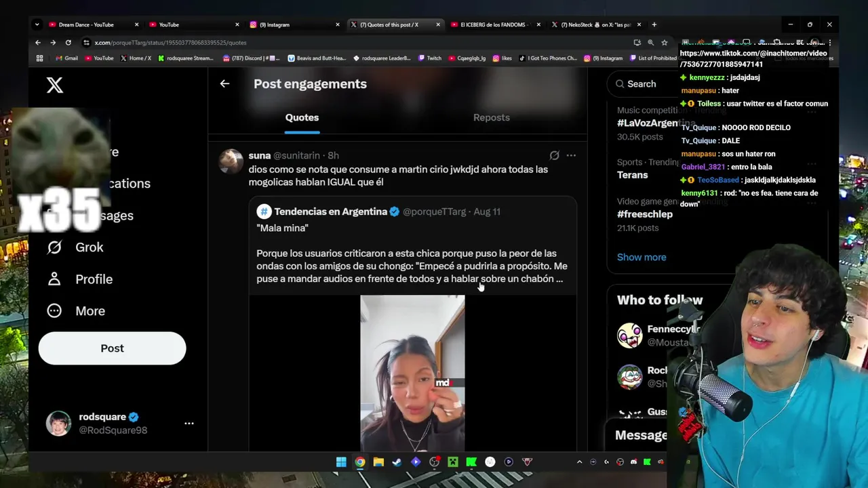This screenshot has width=868, height=488.
Task: Open Chrome from the taskbar
Action: pos(360,462)
